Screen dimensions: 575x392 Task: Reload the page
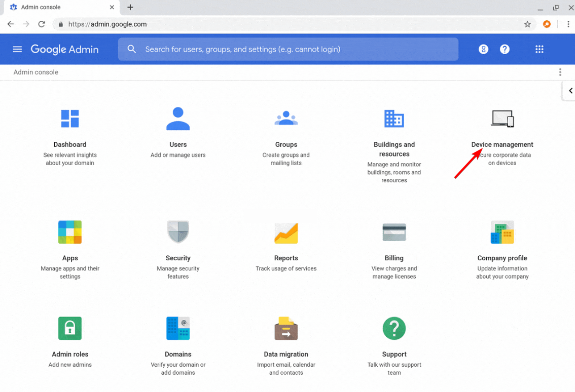[42, 24]
